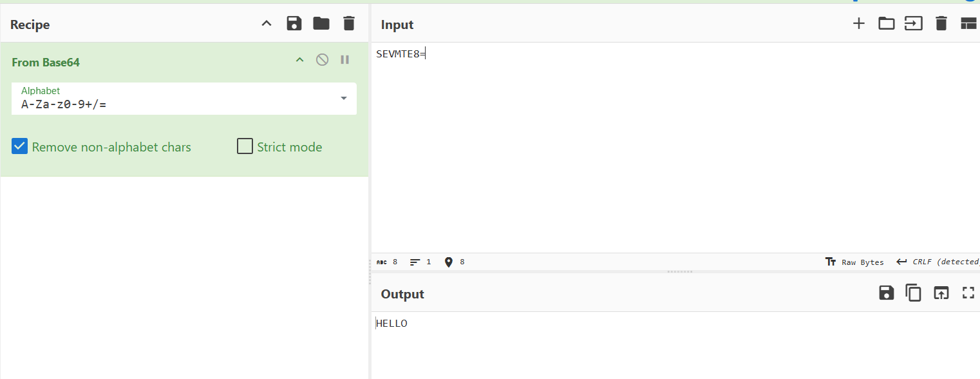Open the Alphabet dropdown

click(343, 98)
